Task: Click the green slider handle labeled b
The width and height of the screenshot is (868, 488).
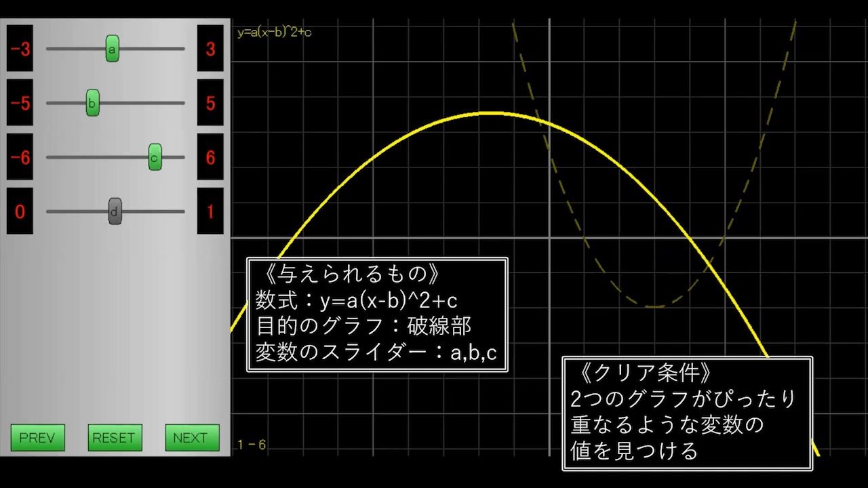Action: click(92, 103)
